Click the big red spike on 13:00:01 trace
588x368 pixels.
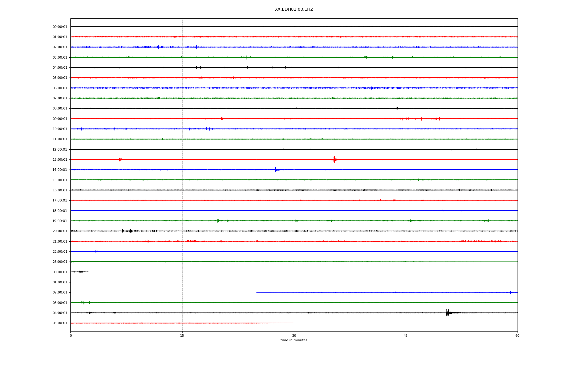pyautogui.click(x=334, y=159)
